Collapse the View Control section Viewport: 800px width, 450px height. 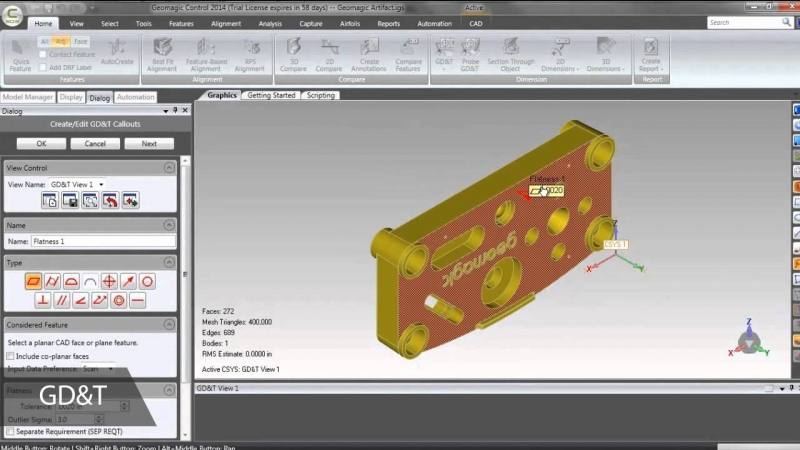169,168
